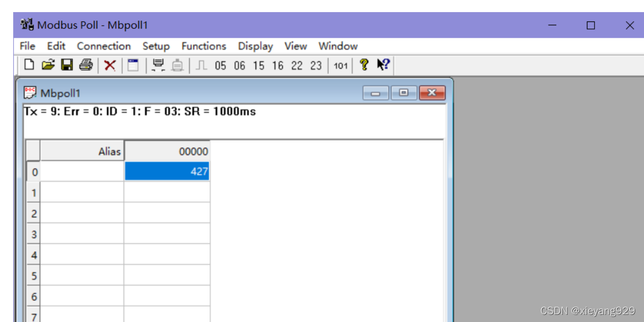
Task: Select row header 0
Action: tap(33, 172)
